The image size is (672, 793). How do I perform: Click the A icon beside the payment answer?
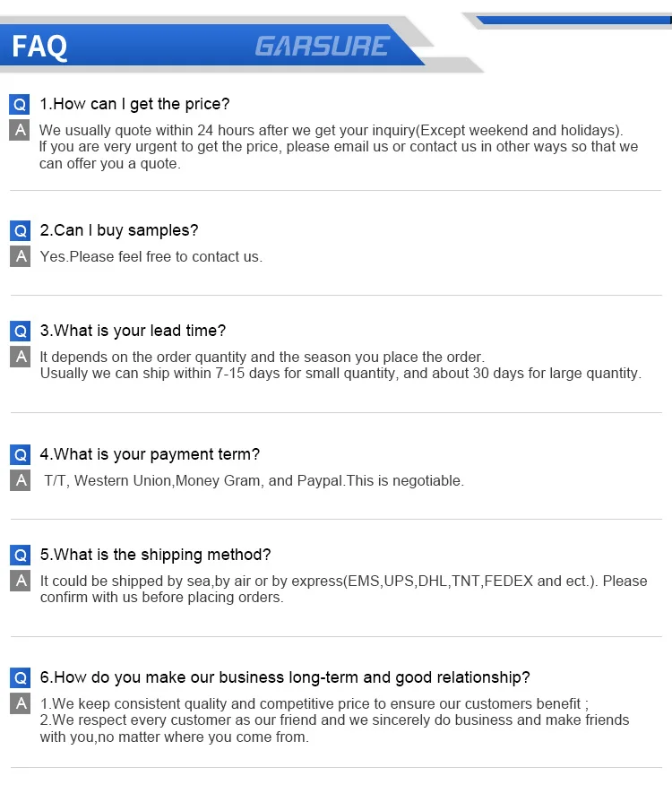click(21, 480)
